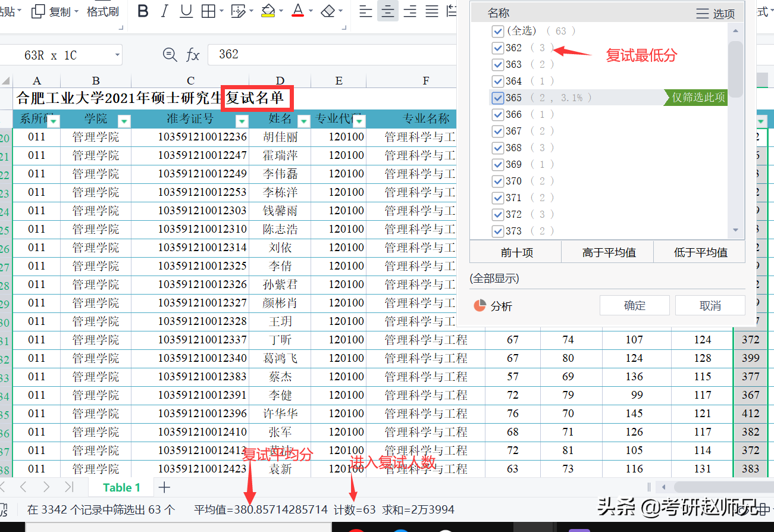Click the 仅筛选此项 filter-only button for 365

pos(695,98)
